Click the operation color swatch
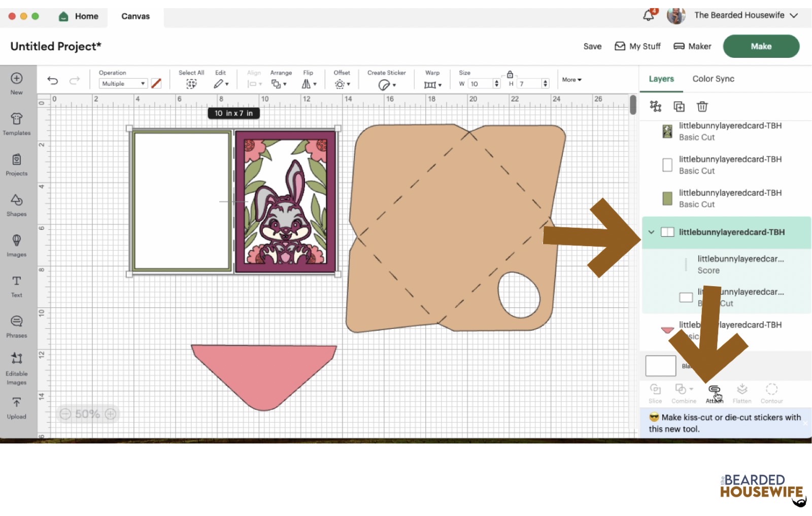Viewport: 812px width, 516px height. (x=156, y=84)
